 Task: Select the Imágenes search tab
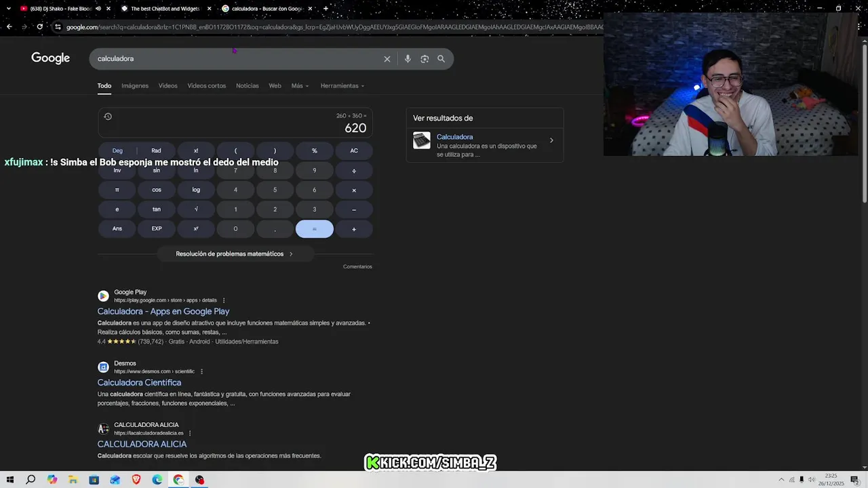click(135, 85)
